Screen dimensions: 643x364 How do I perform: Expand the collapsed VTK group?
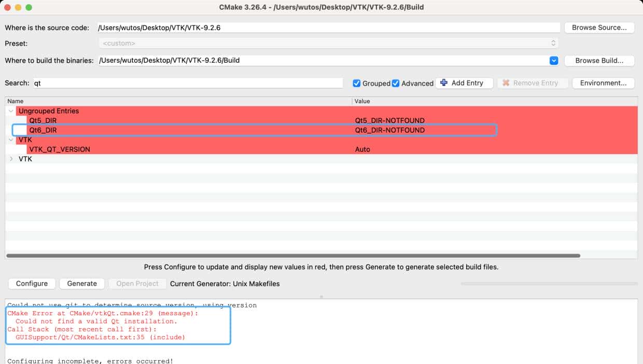pos(11,159)
